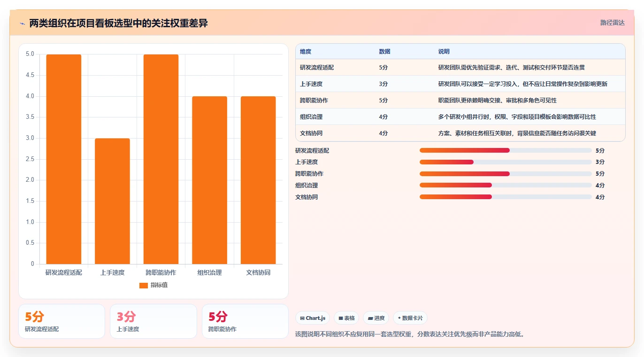Select the Chart.js tag chip
Viewport: 644px width, 357px height.
(313, 318)
